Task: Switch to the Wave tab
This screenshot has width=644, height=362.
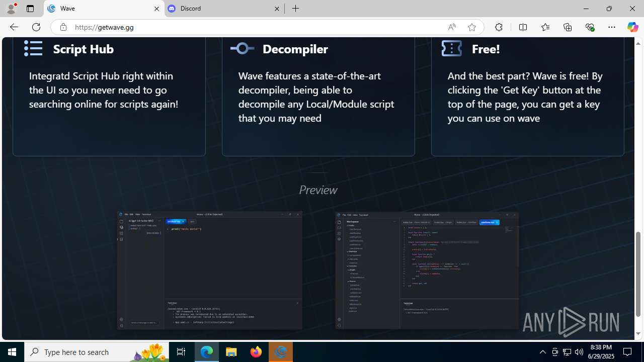Action: click(x=104, y=9)
